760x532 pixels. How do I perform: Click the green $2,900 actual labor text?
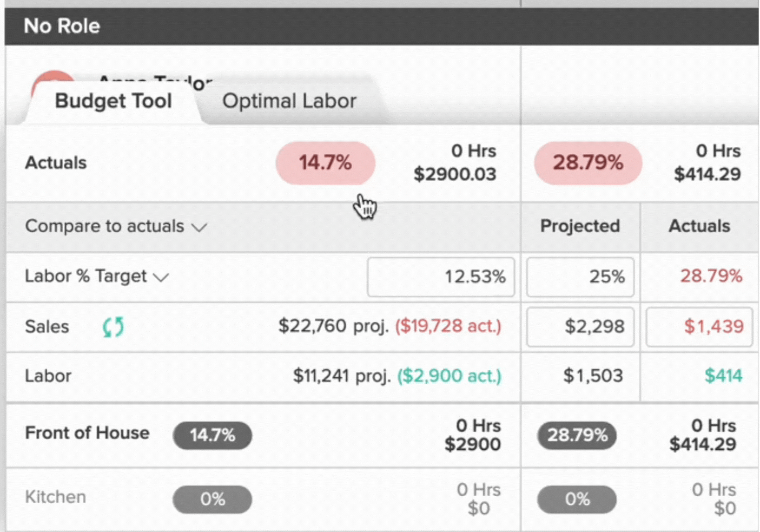pos(449,376)
